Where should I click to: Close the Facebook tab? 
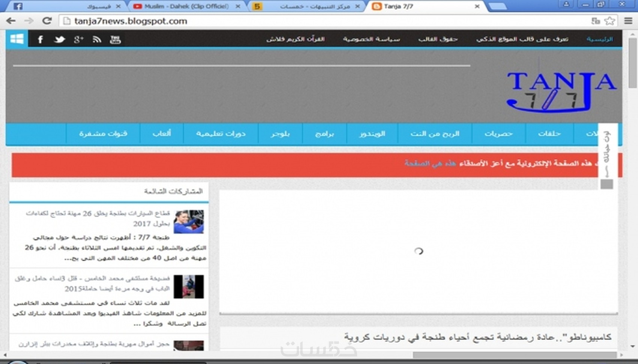pyautogui.click(x=118, y=6)
